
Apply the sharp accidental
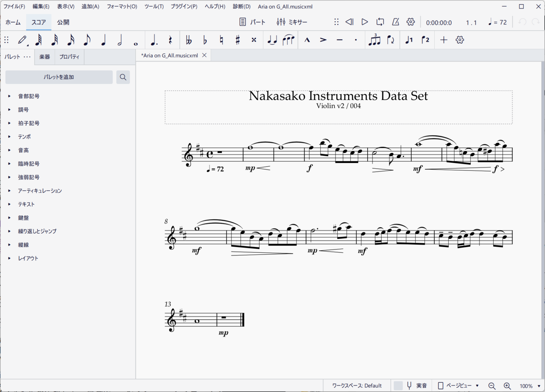[x=237, y=40]
